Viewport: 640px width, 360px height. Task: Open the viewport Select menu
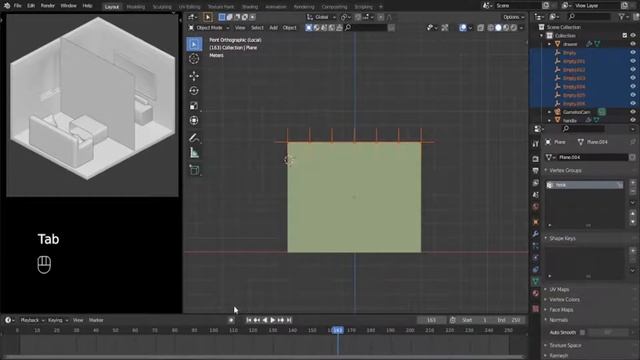coord(257,28)
